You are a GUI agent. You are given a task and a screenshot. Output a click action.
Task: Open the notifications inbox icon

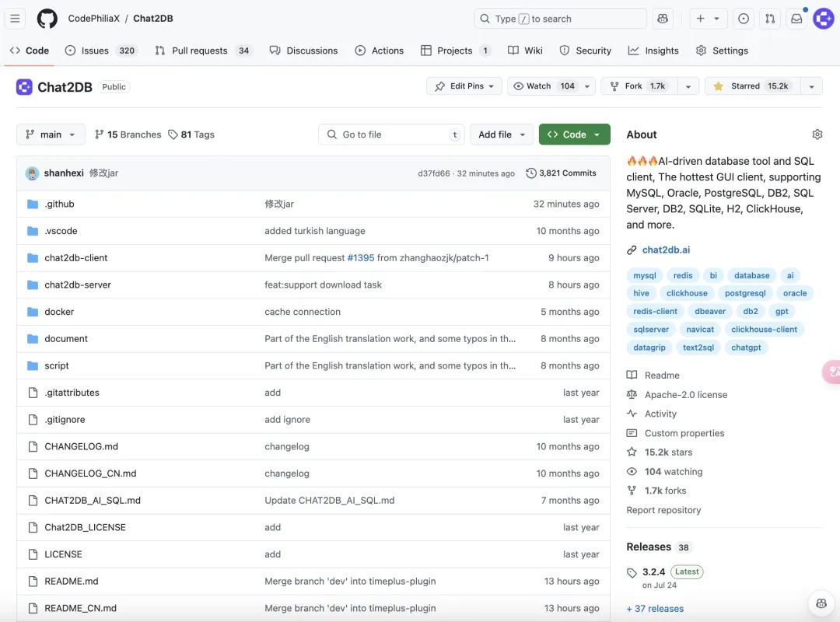point(797,19)
